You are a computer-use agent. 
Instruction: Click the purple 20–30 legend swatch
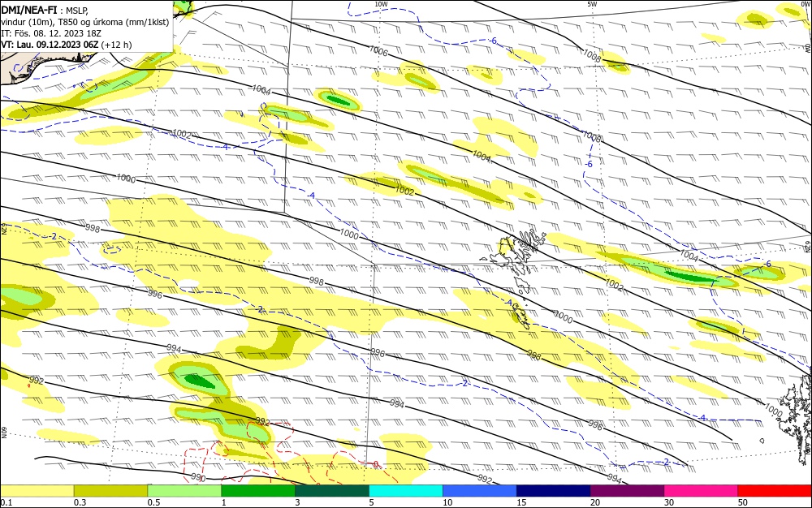click(627, 491)
